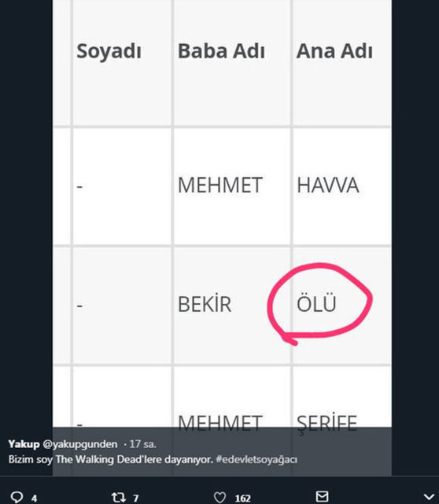Screen dimensions: 439x504
Task: Open the #edevletsoyağacı hashtag
Action: (256, 459)
